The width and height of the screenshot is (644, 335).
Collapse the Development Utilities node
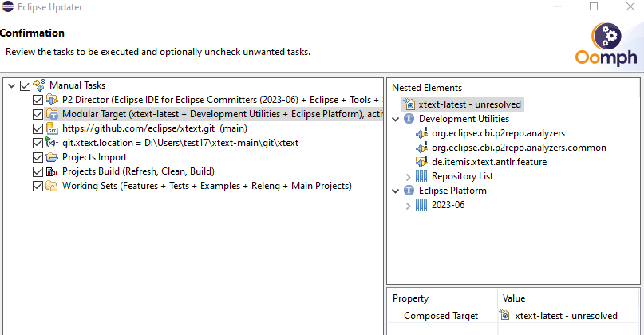[x=396, y=119]
